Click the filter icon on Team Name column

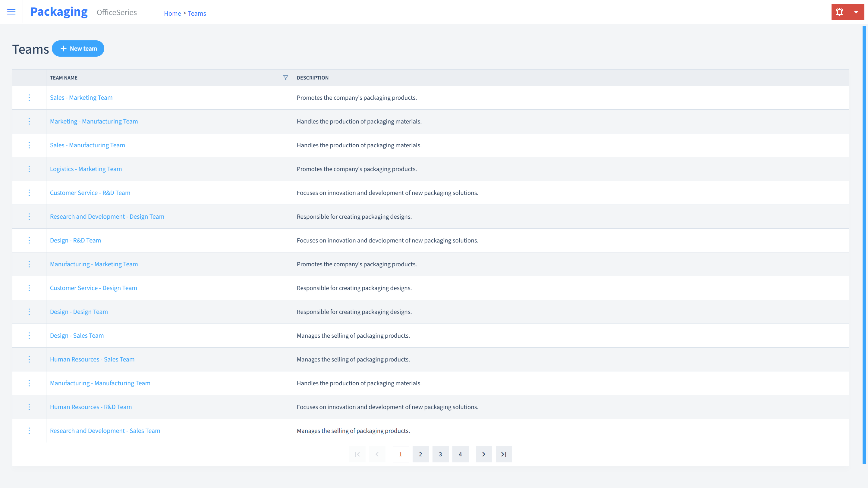tap(285, 77)
